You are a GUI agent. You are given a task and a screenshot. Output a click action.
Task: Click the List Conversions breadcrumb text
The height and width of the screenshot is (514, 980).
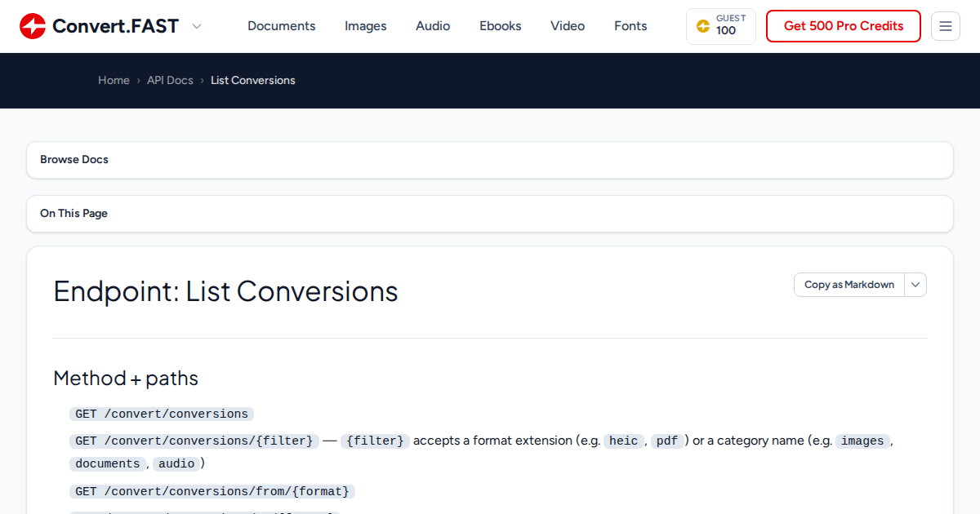[253, 80]
